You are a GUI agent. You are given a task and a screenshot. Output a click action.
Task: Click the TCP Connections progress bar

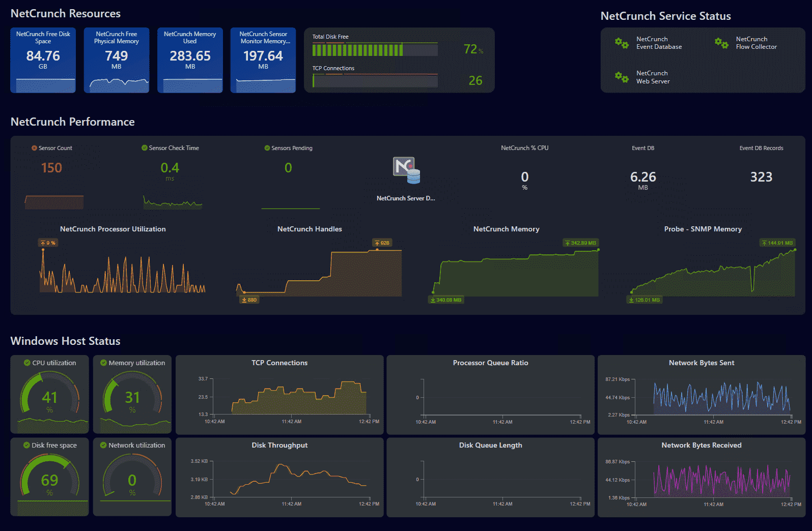pos(375,81)
